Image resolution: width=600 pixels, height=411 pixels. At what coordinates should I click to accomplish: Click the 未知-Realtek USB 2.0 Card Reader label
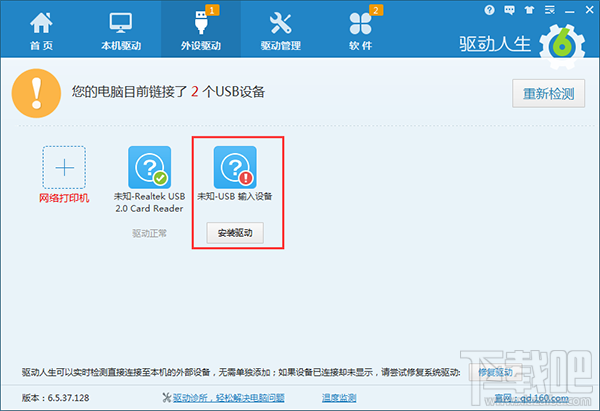[150, 202]
